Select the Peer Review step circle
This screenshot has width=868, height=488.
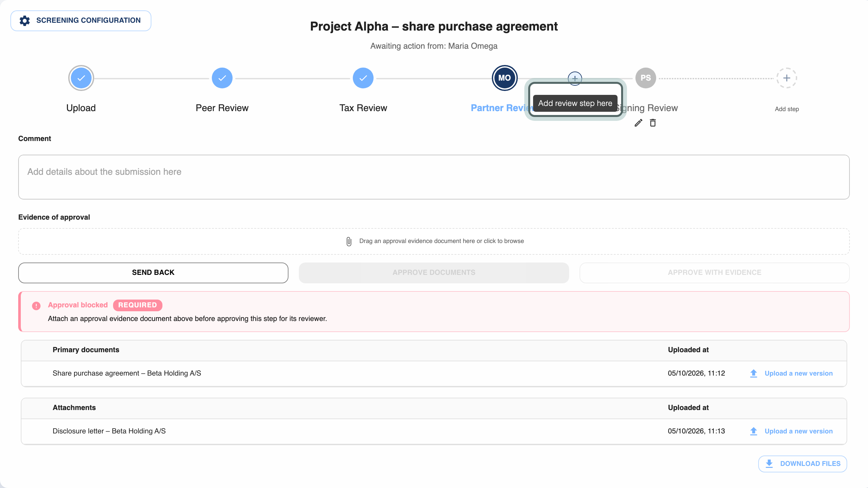click(x=222, y=78)
